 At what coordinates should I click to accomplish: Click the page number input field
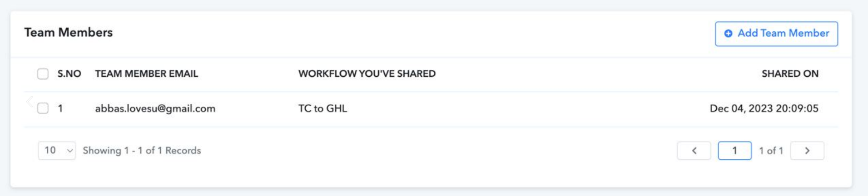tap(734, 151)
